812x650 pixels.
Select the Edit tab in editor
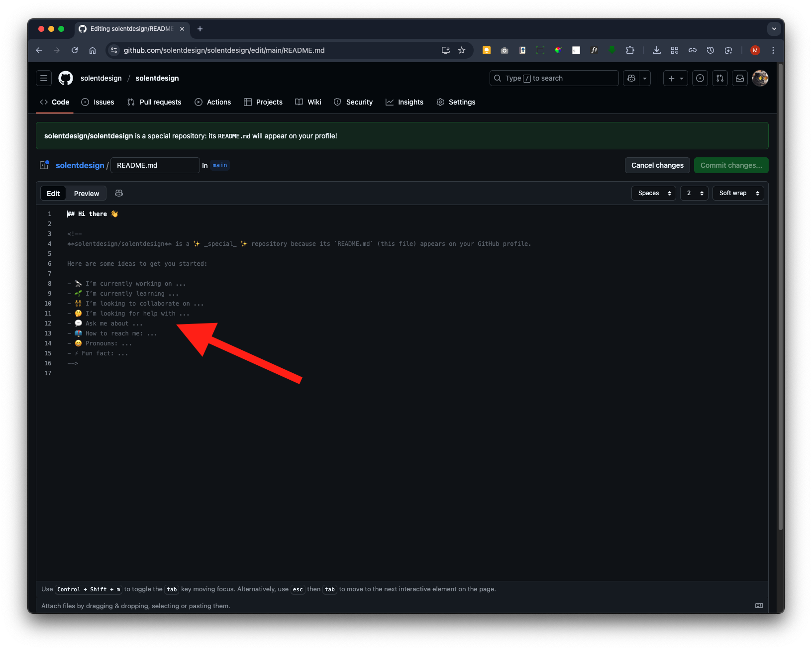click(x=53, y=194)
